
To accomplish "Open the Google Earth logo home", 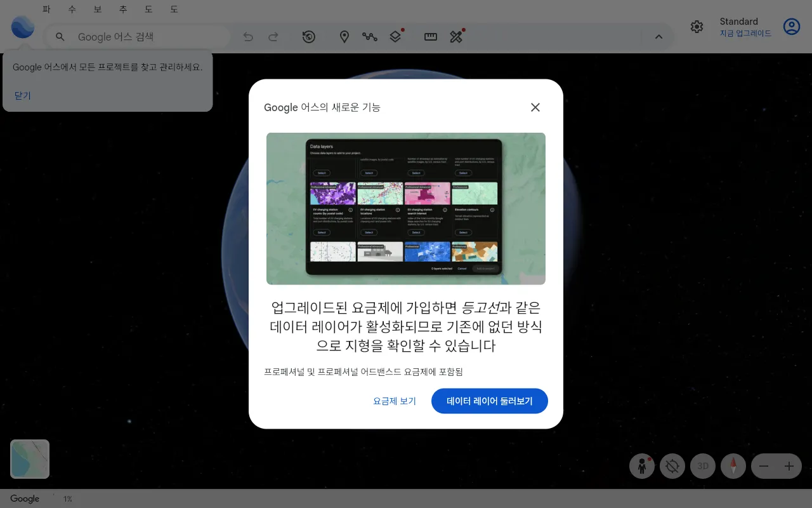I will click(23, 27).
